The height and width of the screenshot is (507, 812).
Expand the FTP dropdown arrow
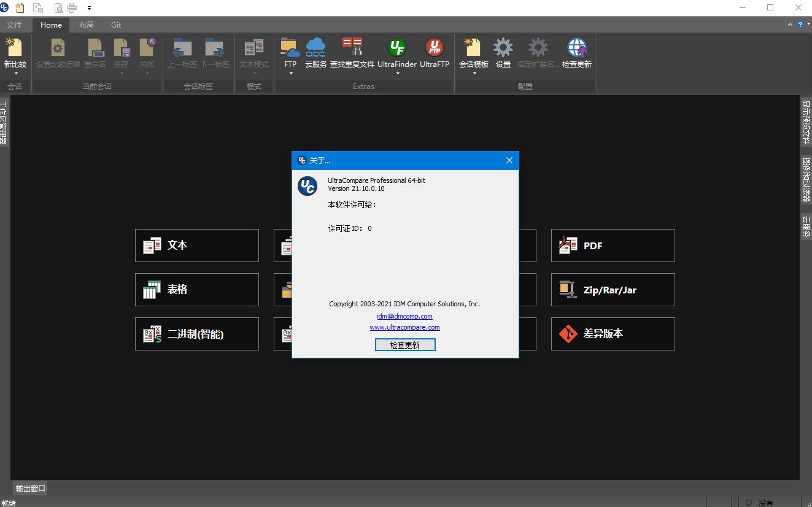tap(290, 74)
